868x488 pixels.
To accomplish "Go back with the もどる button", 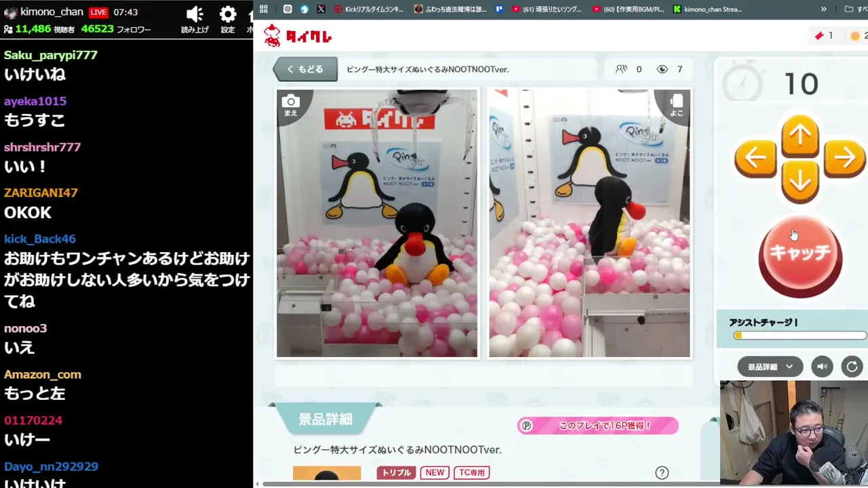I will click(x=305, y=69).
